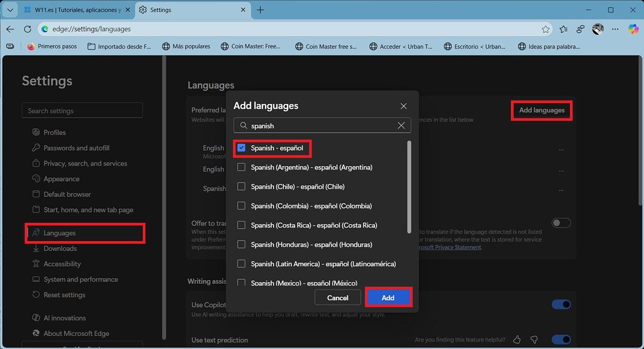Click thumbs up feedback icon
This screenshot has width=644, height=349.
517,340
